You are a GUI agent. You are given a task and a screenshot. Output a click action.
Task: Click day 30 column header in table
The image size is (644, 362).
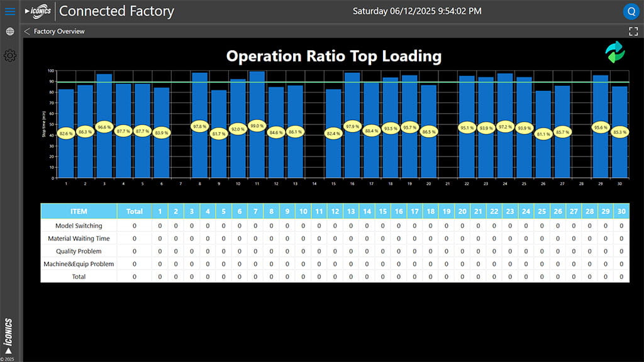click(x=621, y=211)
